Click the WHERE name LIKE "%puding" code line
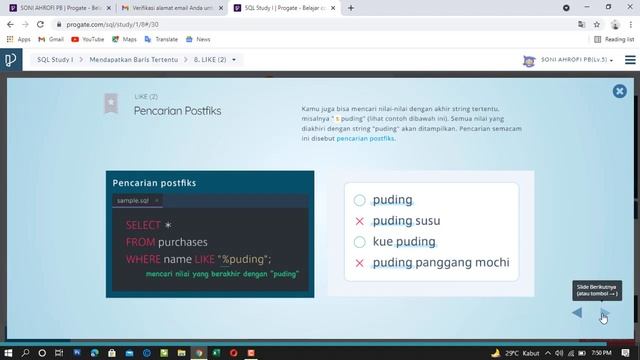The width and height of the screenshot is (640, 360). 198,259
